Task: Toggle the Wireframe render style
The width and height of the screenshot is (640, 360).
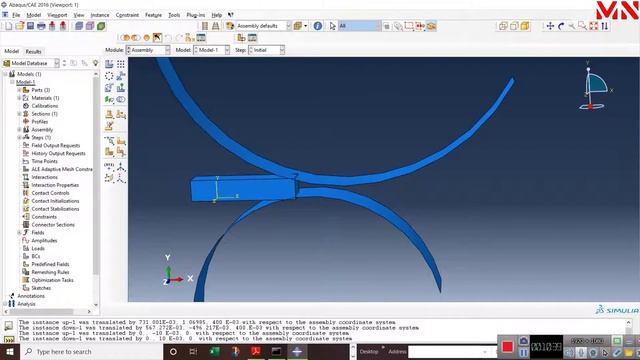Action: tap(503, 26)
